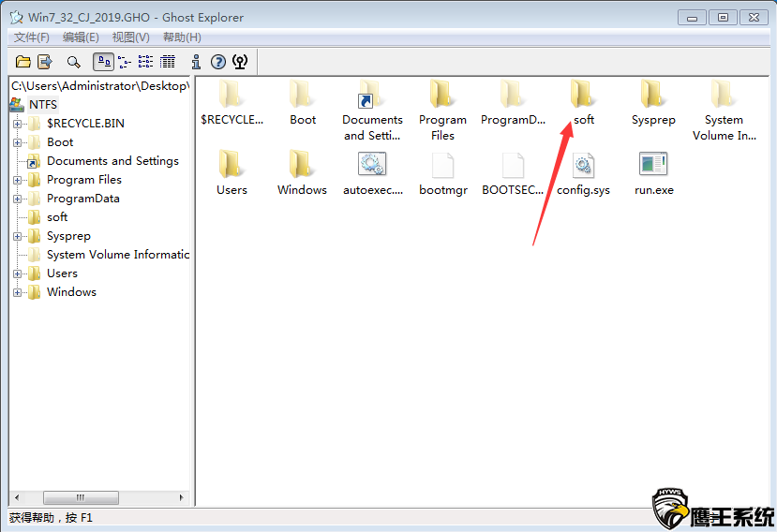Select run.exe file icon
The height and width of the screenshot is (532, 777).
[653, 164]
